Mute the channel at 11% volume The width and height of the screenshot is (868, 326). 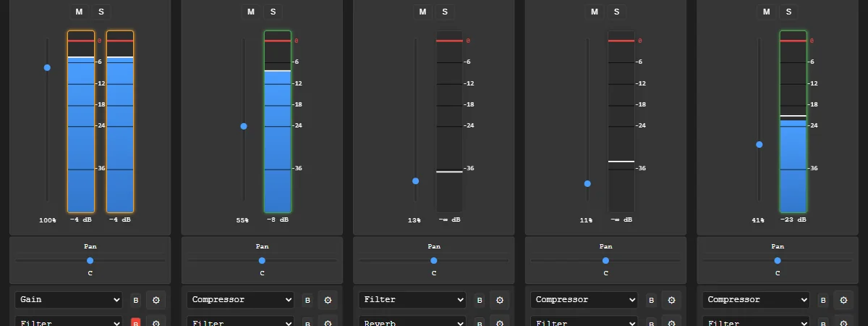point(595,12)
